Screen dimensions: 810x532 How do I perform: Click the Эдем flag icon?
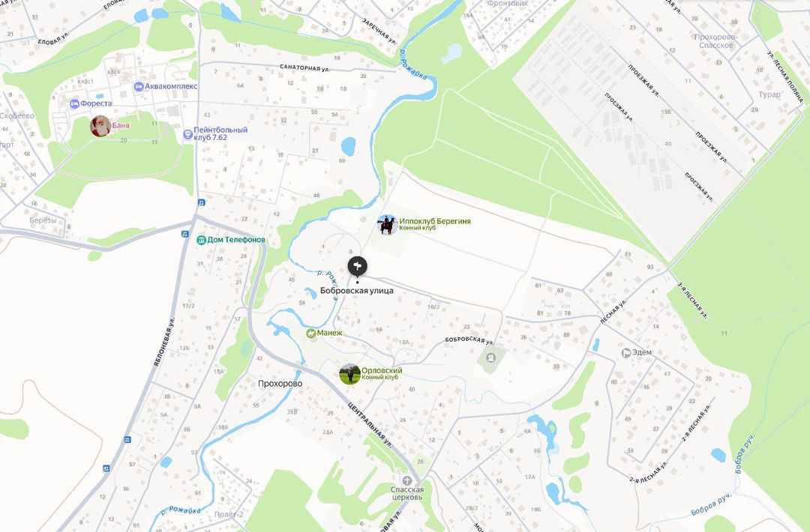[x=626, y=353]
